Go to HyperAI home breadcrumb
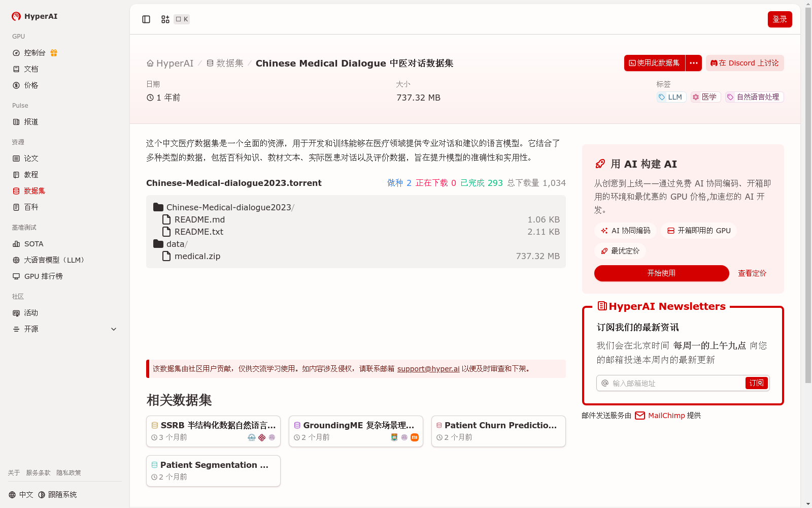812x508 pixels. tap(170, 63)
